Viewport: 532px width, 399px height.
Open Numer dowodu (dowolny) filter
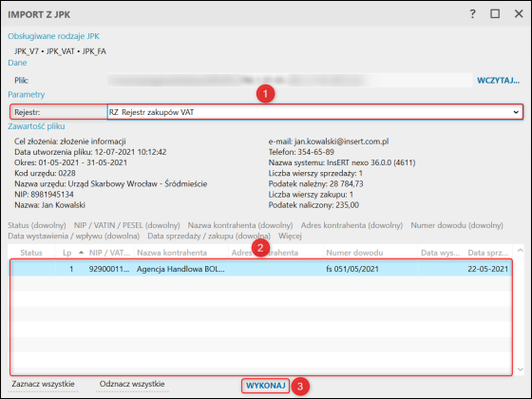point(457,225)
